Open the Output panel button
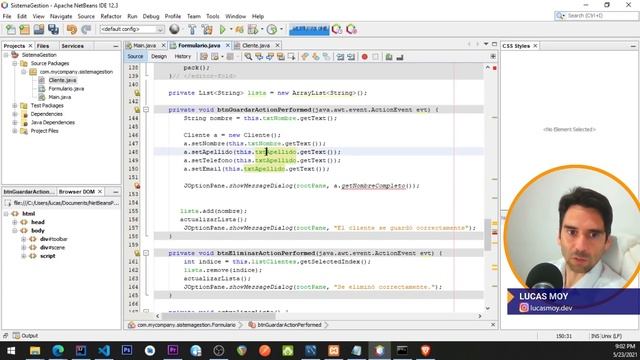Viewport: 640px width, 360px height. pos(25,336)
